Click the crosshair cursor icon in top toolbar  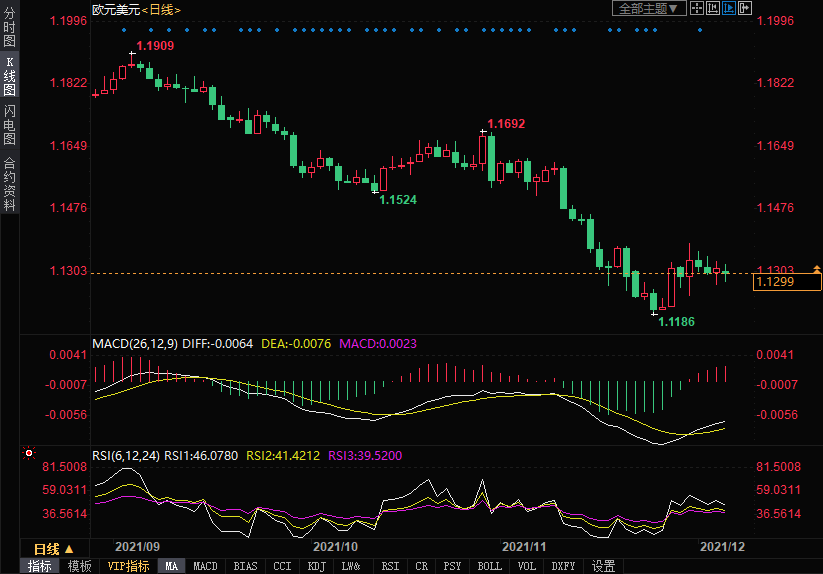[698, 8]
